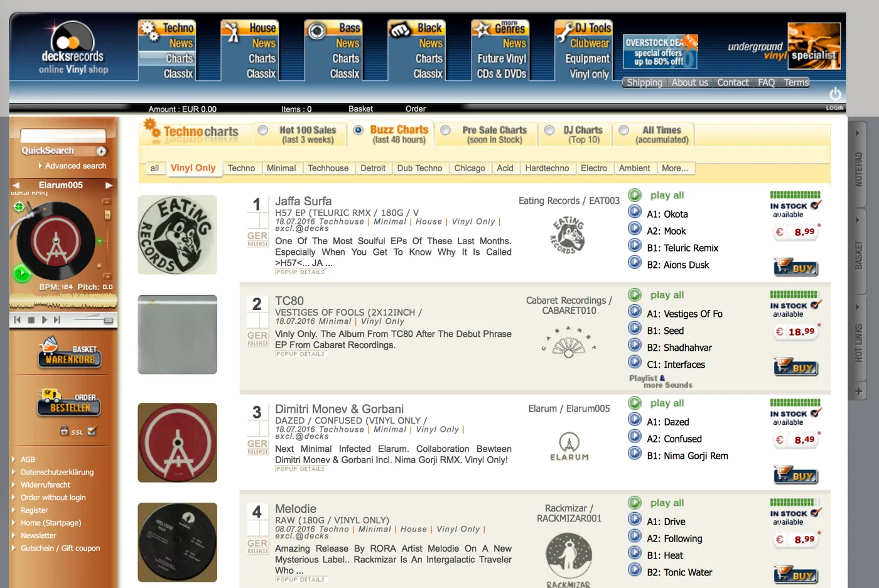Screen dimensions: 879x588
Task: Open the FAQ link
Action: coord(766,83)
